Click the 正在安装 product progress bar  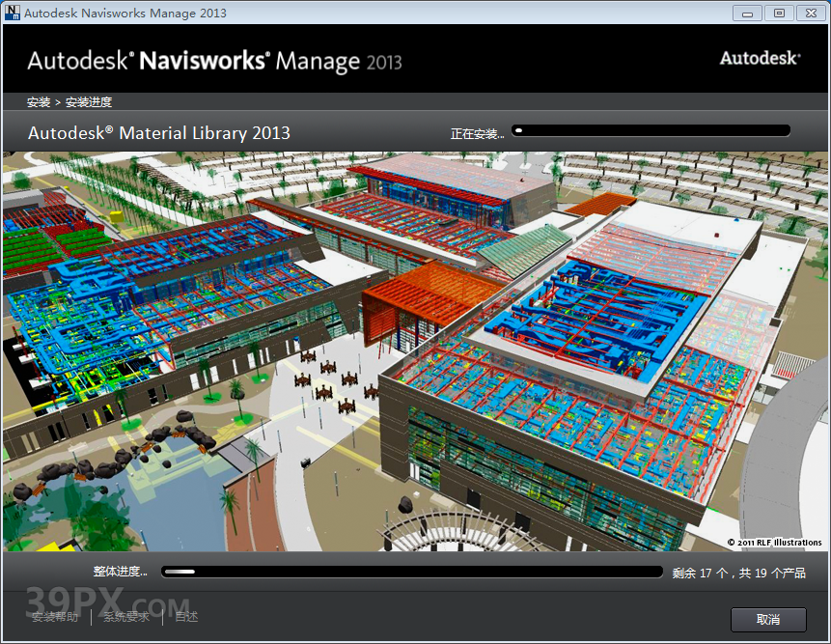coord(651,129)
